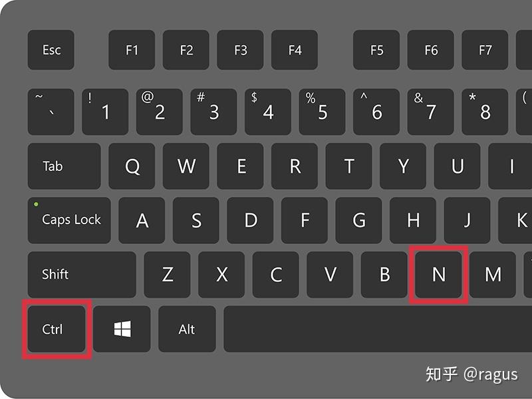Click the 2 key with @ symbol
Image resolution: width=532 pixels, height=399 pixels.
(x=159, y=112)
